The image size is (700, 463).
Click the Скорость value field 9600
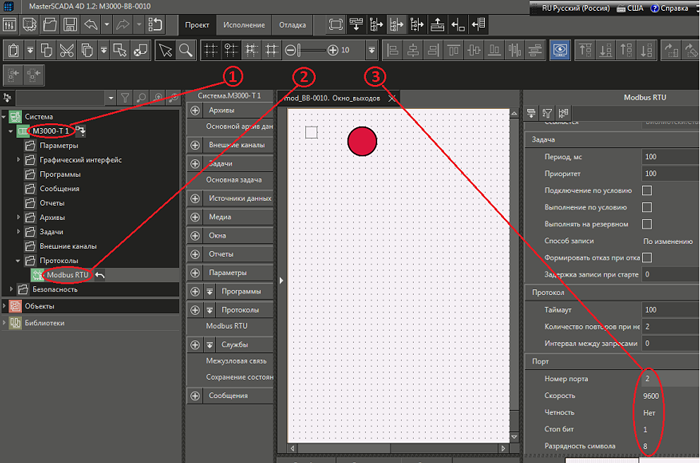pos(652,396)
